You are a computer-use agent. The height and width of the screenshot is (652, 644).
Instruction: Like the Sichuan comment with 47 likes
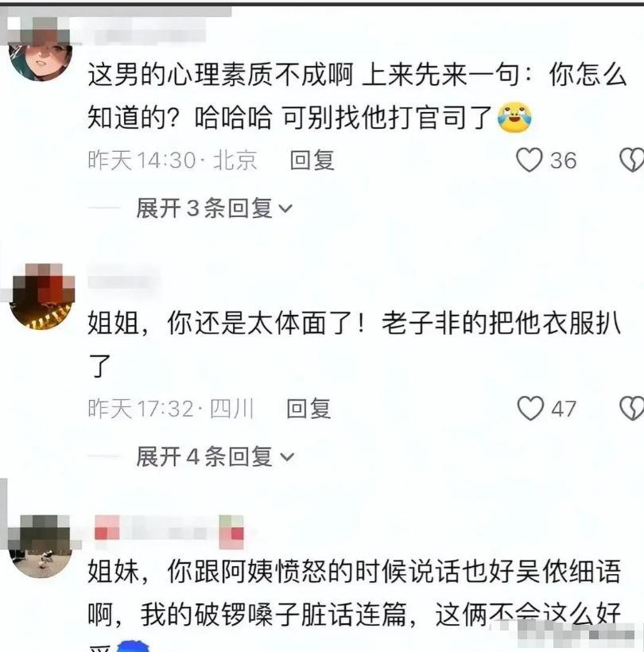coord(530,408)
